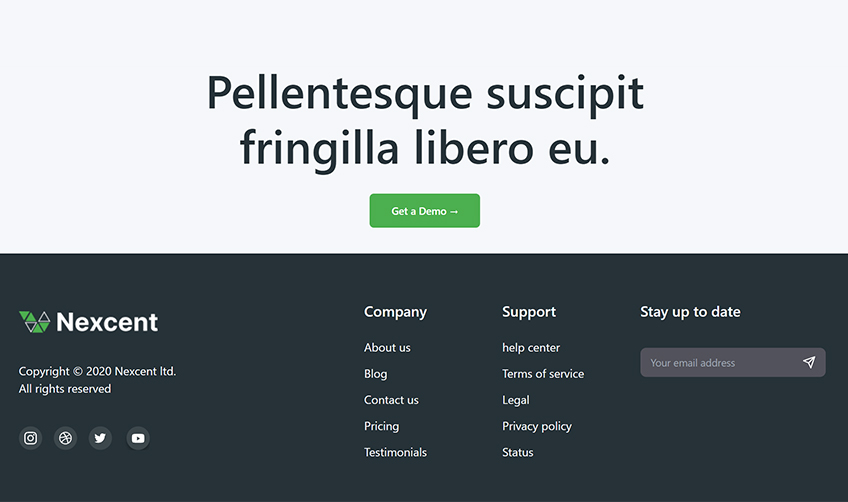
Task: View the Pricing link
Action: [381, 426]
